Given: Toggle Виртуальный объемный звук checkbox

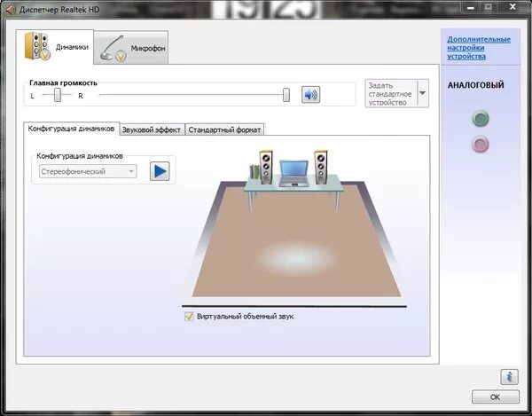Looking at the screenshot, I should pyautogui.click(x=189, y=317).
